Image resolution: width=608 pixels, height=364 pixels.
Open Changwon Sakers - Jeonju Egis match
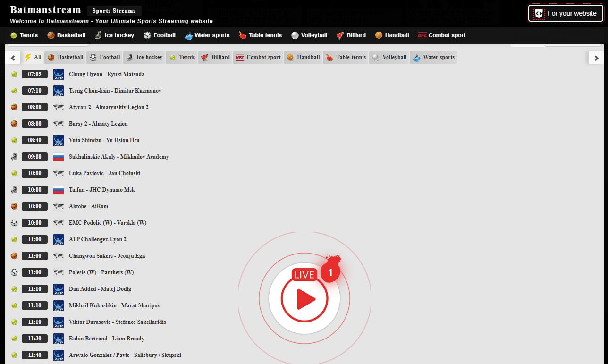(107, 256)
